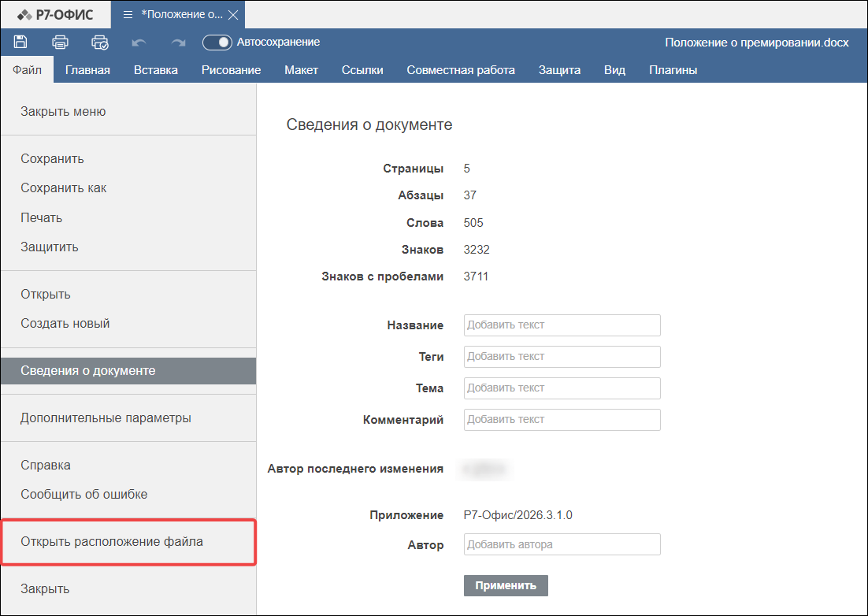Open the Файл tab
Image resolution: width=868 pixels, height=616 pixels.
(x=27, y=70)
